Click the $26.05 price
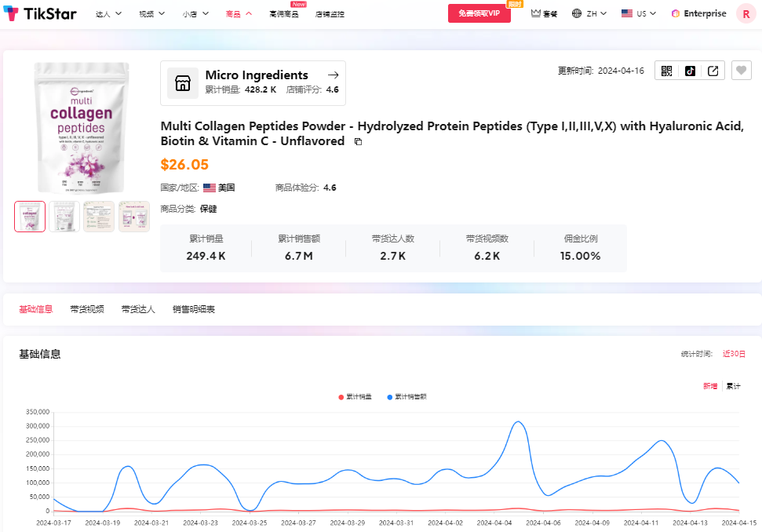Screen dimensions: 762x532 (x=184, y=165)
